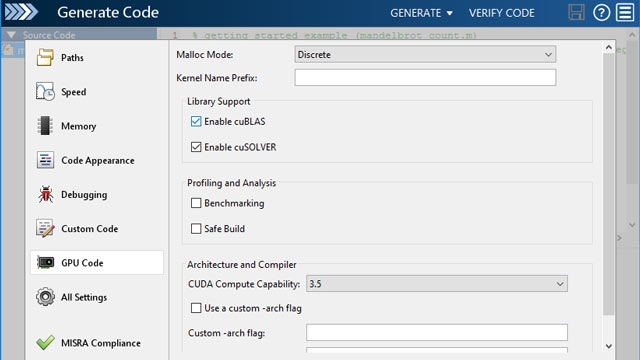
Task: Select the Code Appearance icon
Action: [45, 160]
